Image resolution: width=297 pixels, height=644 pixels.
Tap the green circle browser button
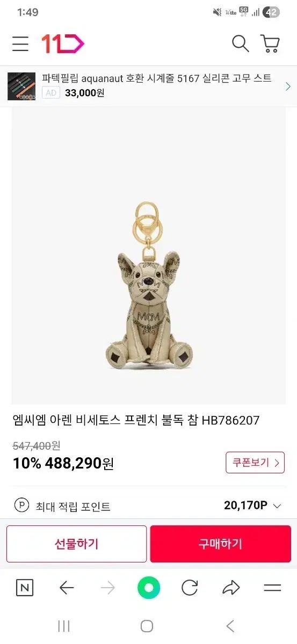click(149, 588)
